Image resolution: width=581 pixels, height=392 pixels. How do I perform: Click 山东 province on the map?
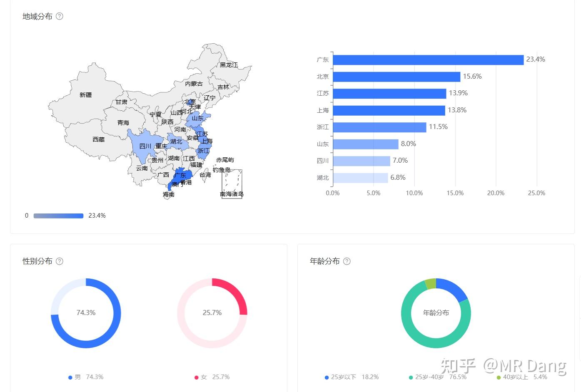(x=197, y=118)
